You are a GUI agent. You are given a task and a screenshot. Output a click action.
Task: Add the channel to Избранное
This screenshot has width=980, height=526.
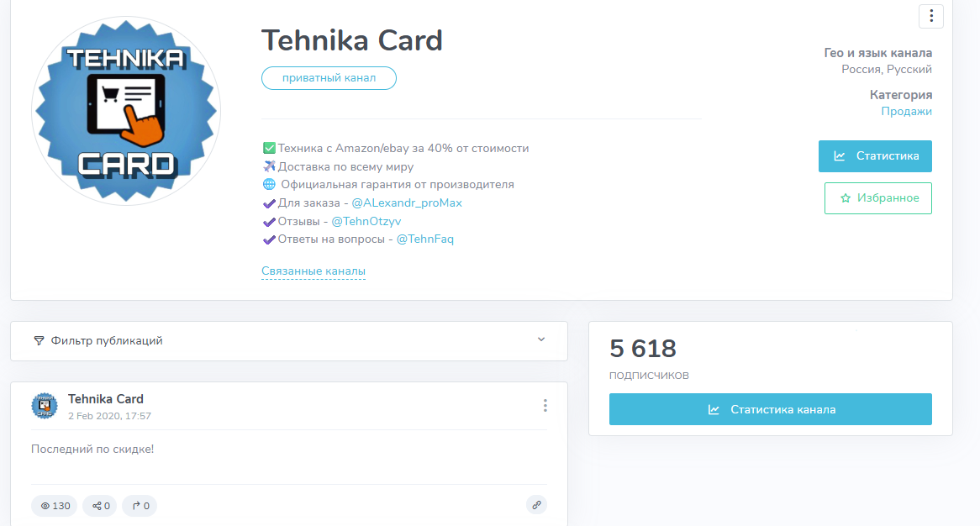[x=877, y=198]
